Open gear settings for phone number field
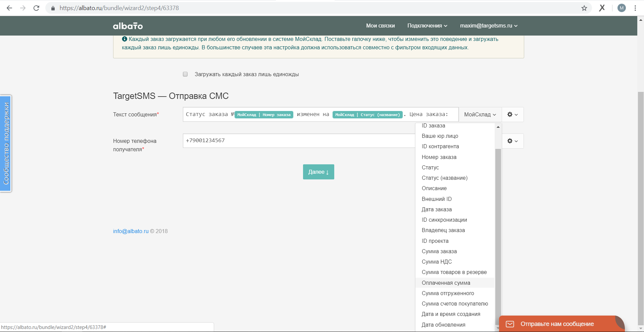Image resolution: width=644 pixels, height=332 pixels. pyautogui.click(x=512, y=141)
